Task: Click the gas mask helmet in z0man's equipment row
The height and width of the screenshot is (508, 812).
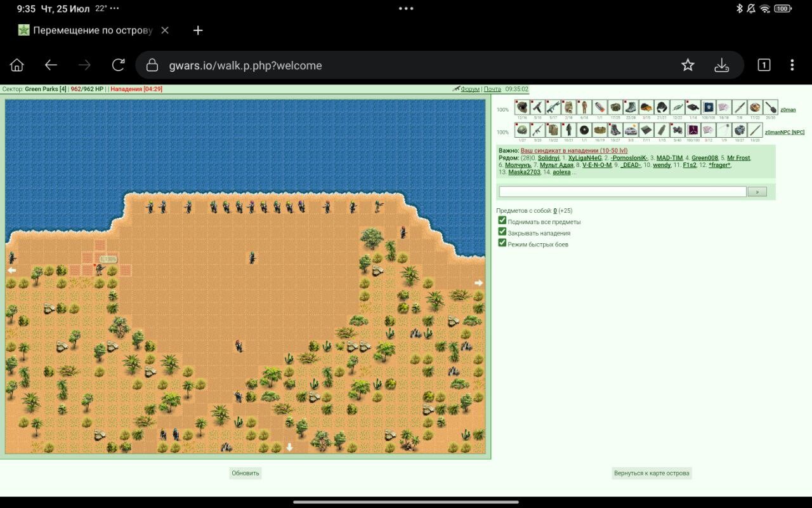Action: coord(522,107)
